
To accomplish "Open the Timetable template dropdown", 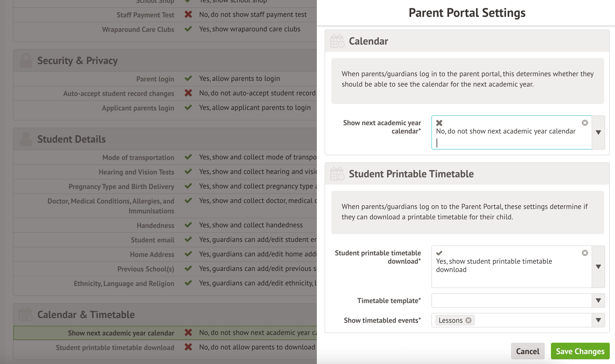I will coord(598,300).
